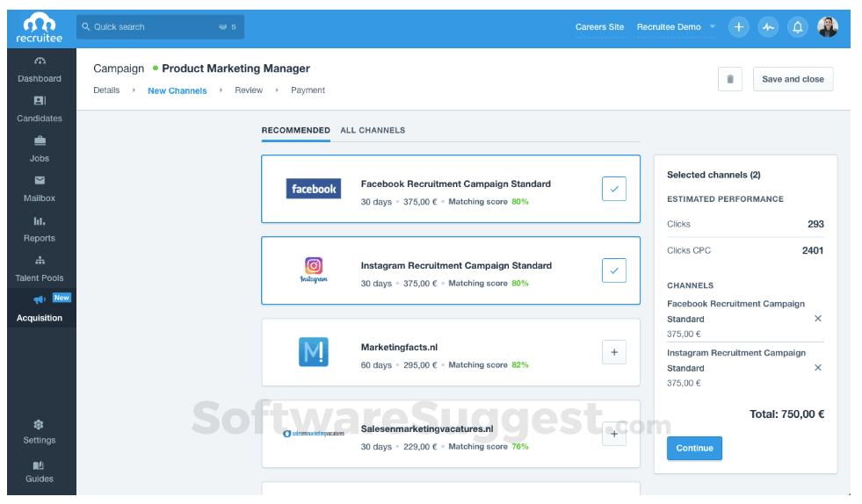The image size is (862, 504).
Task: Click the New badge on Acquisition
Action: tap(62, 298)
